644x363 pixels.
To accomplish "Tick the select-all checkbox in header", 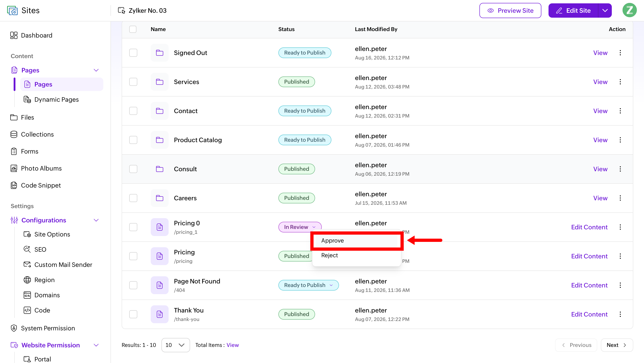I will point(133,29).
